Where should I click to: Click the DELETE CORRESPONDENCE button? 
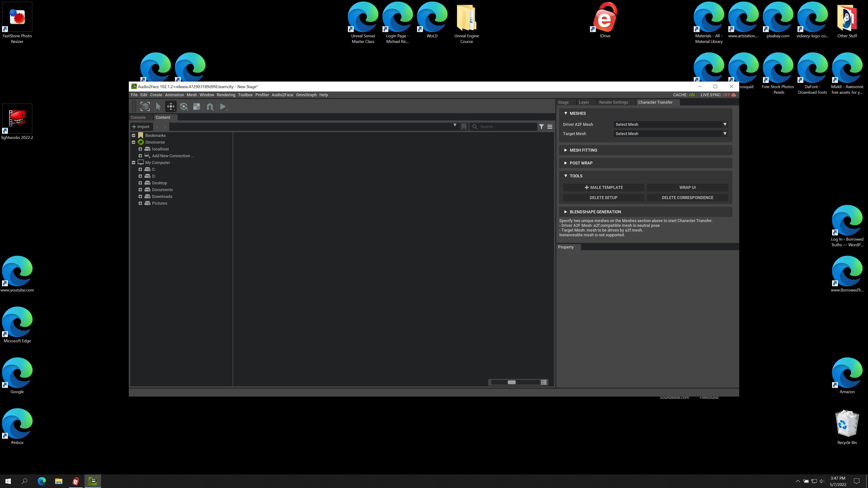pyautogui.click(x=687, y=198)
